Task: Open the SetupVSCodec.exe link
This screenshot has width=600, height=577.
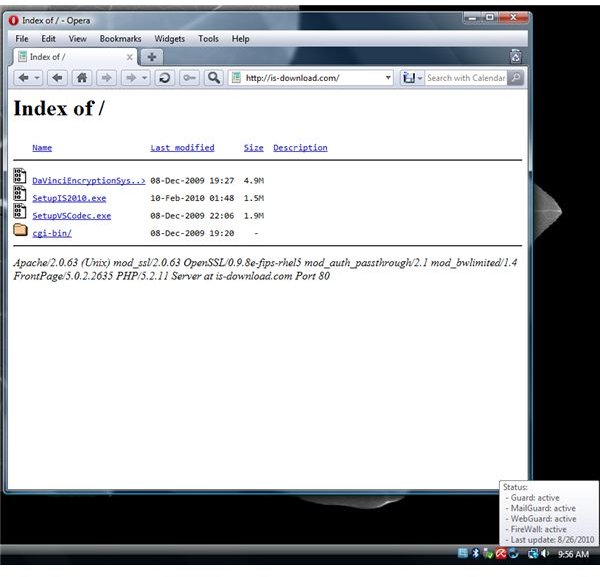Action: pyautogui.click(x=72, y=216)
